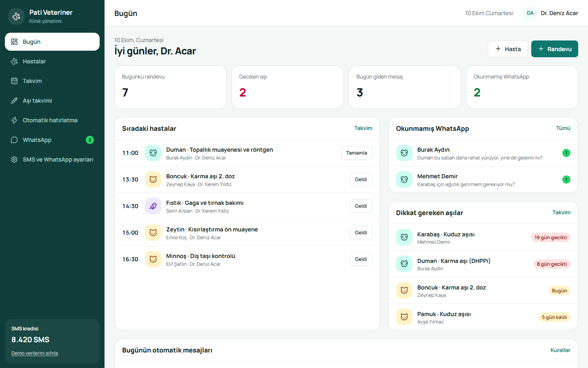
Task: Mark Duman appointment with Tamamla
Action: (x=356, y=153)
